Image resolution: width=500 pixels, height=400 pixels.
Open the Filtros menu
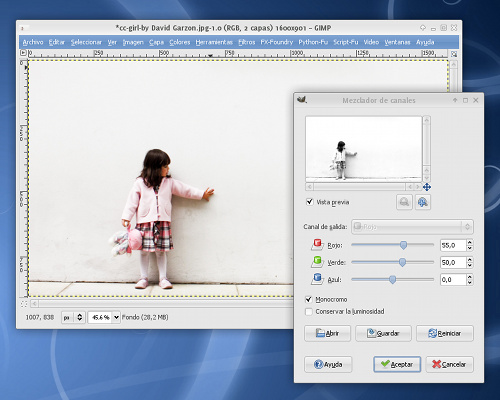[x=247, y=42]
